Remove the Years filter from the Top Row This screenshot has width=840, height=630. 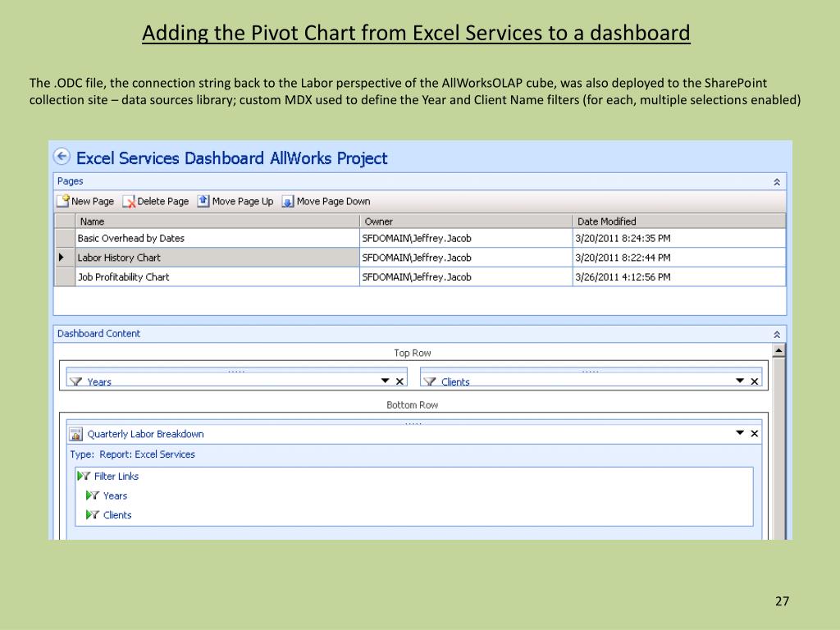pyautogui.click(x=399, y=381)
